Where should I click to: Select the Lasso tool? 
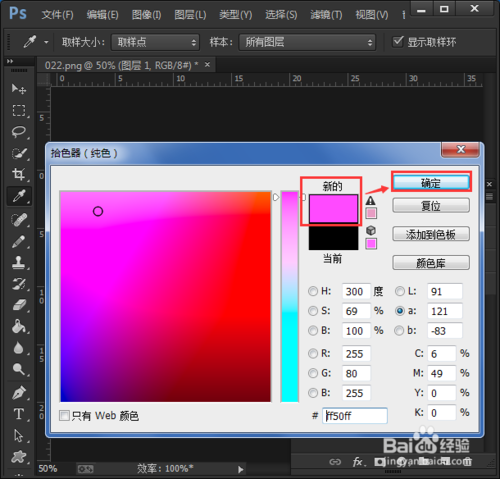[19, 132]
